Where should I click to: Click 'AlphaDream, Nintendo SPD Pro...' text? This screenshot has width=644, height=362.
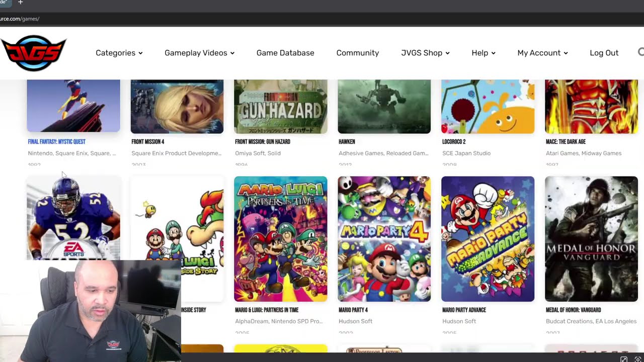tap(279, 321)
